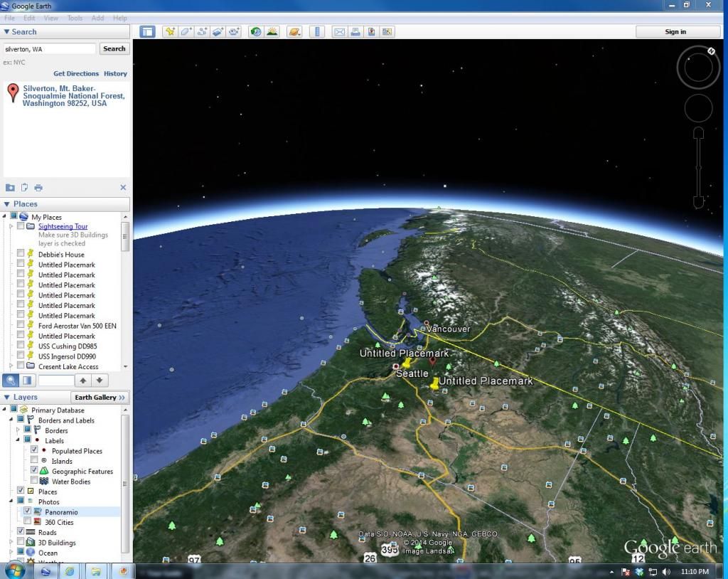Check Debbie's House placemark

(21, 253)
